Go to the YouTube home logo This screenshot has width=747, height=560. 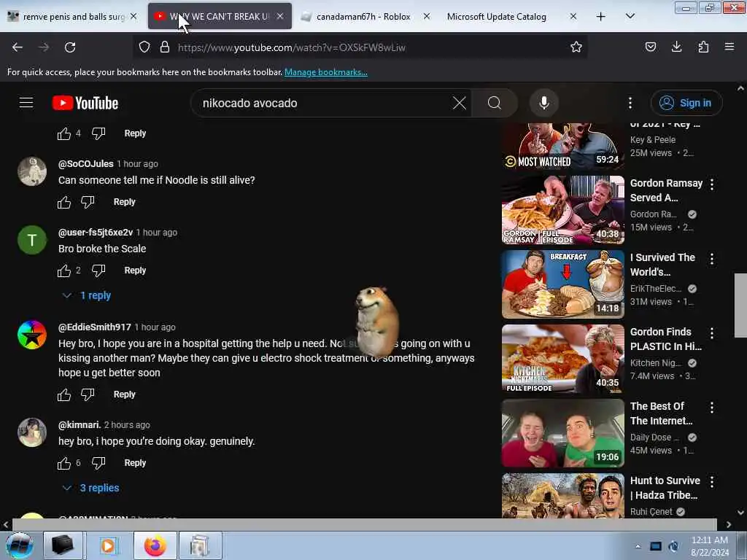pyautogui.click(x=85, y=103)
